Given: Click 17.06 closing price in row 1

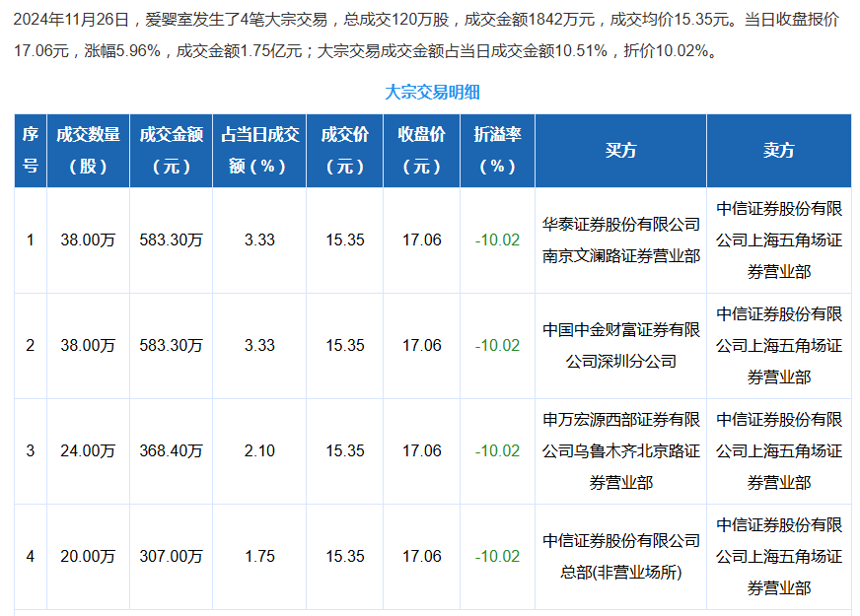Looking at the screenshot, I should pyautogui.click(x=422, y=240).
